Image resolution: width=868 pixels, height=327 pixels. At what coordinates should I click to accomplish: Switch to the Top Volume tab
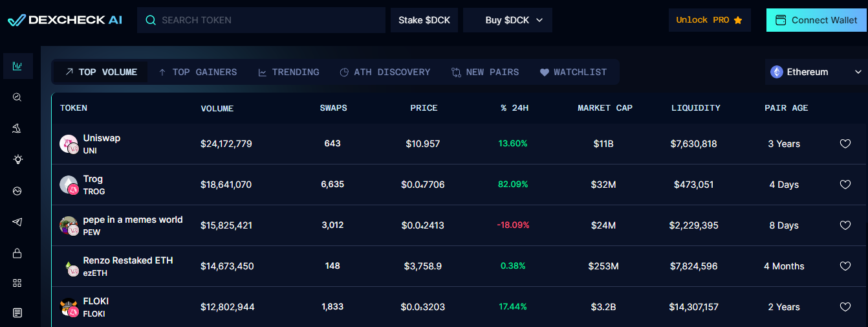click(x=100, y=72)
